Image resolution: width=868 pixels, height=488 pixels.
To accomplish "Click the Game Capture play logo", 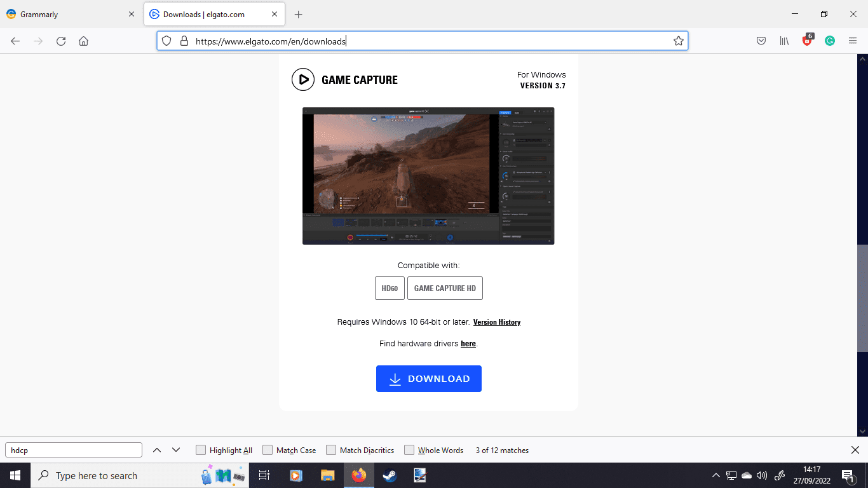I will point(303,79).
